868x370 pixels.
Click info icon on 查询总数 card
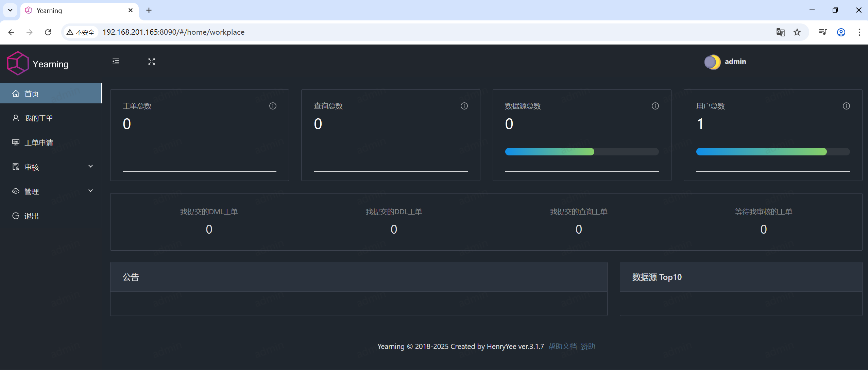(x=464, y=106)
